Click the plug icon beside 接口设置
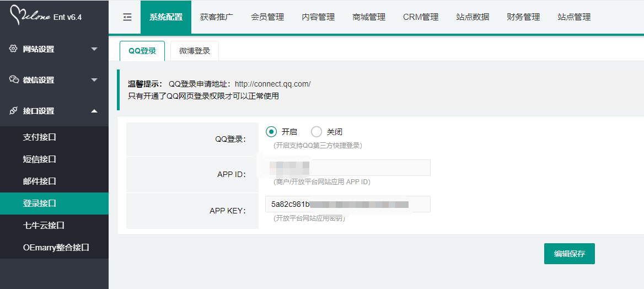Image resolution: width=644 pixels, height=289 pixels. 14,111
